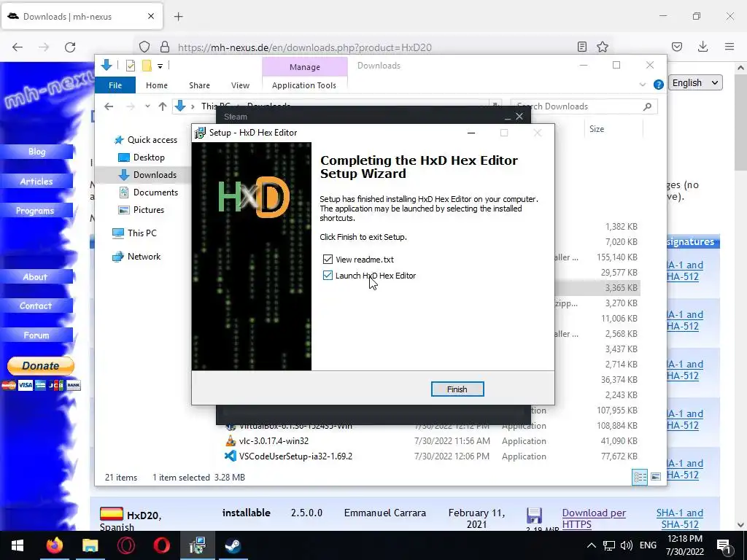Viewport: 747px width, 560px height.
Task: Open the volume speaker tray icon
Action: [x=627, y=545]
